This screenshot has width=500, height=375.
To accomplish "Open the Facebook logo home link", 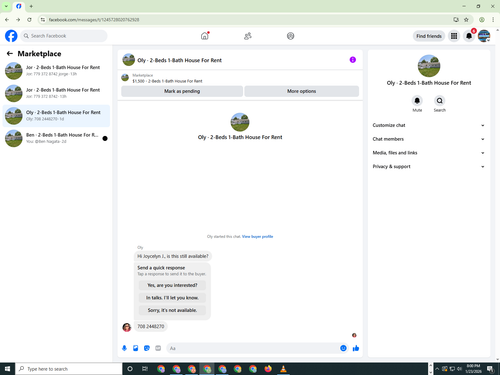I will tap(11, 36).
